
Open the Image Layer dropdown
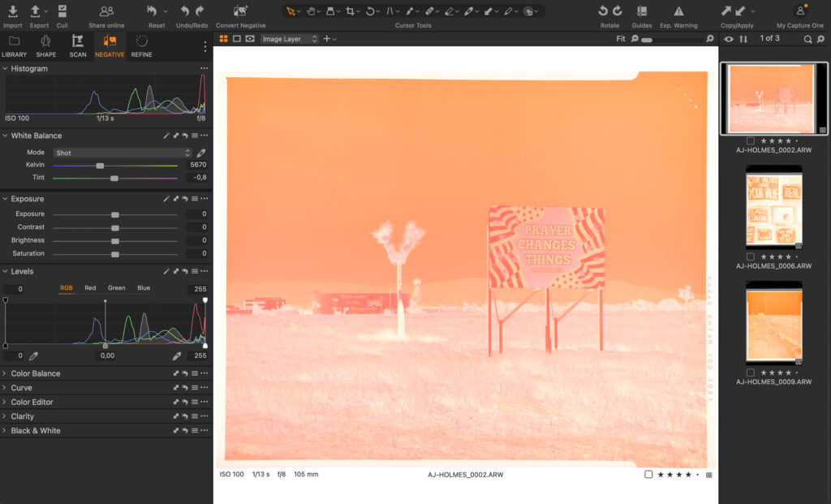(x=290, y=39)
